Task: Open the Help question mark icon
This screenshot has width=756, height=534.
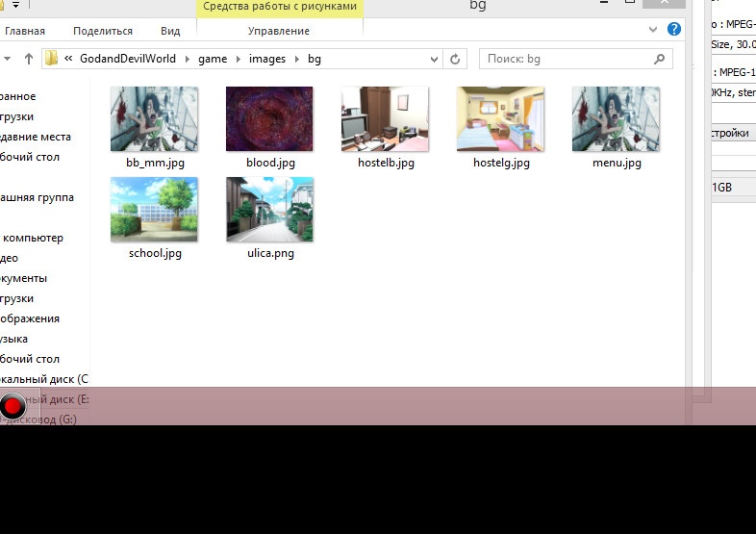Action: 674,29
